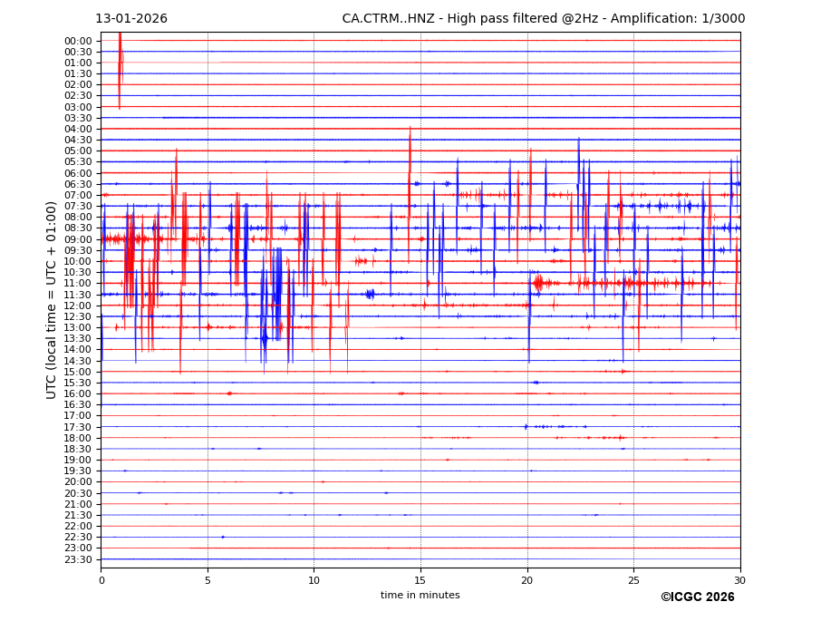Click the ©ICGC 2026 copyright text
Image resolution: width=840 pixels, height=631 pixels.
pyautogui.click(x=697, y=597)
